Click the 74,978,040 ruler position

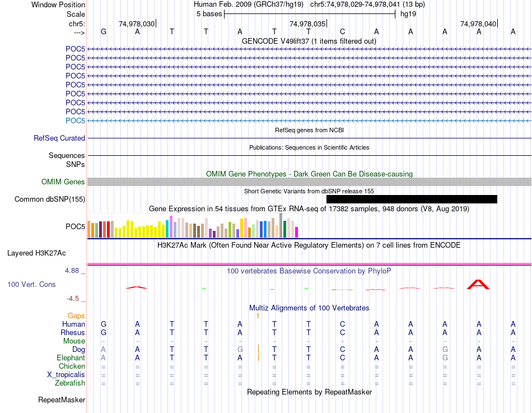pyautogui.click(x=478, y=24)
